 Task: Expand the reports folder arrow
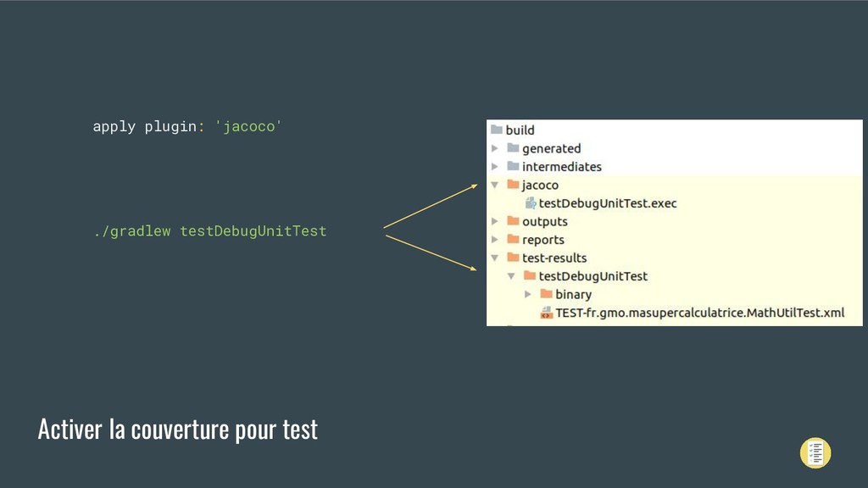tap(495, 240)
